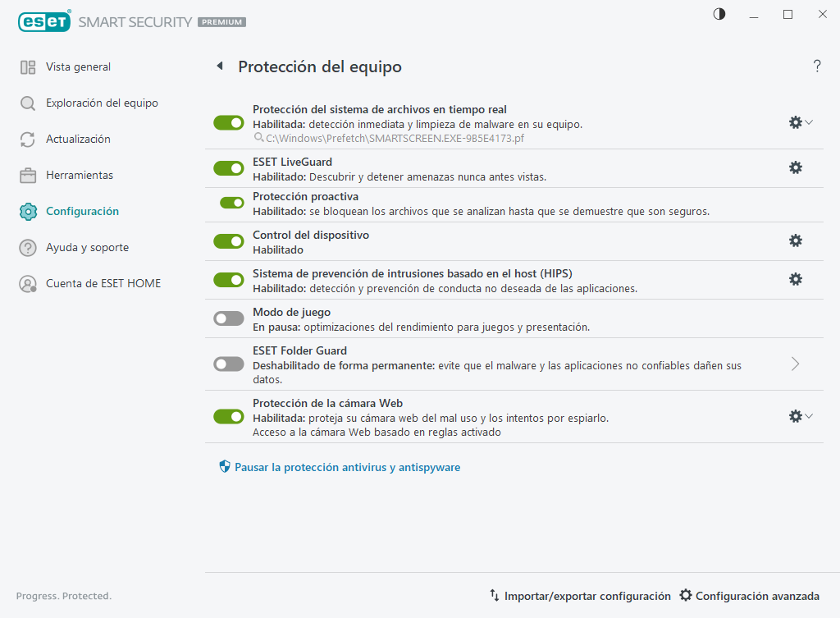The image size is (840, 618).
Task: Open HIPS settings gear
Action: [x=795, y=279]
